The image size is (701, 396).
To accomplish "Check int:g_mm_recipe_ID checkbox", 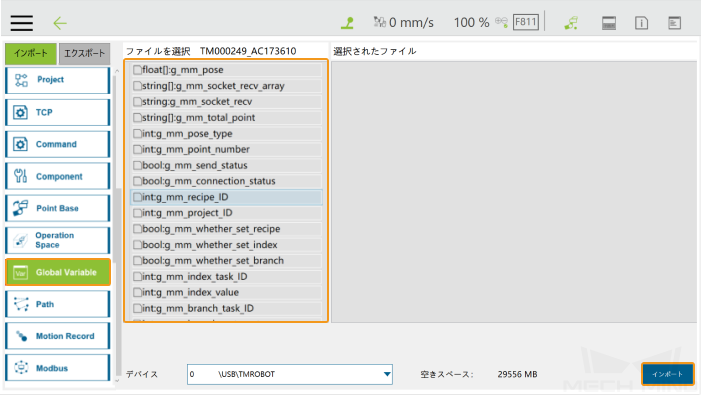I will pyautogui.click(x=137, y=197).
